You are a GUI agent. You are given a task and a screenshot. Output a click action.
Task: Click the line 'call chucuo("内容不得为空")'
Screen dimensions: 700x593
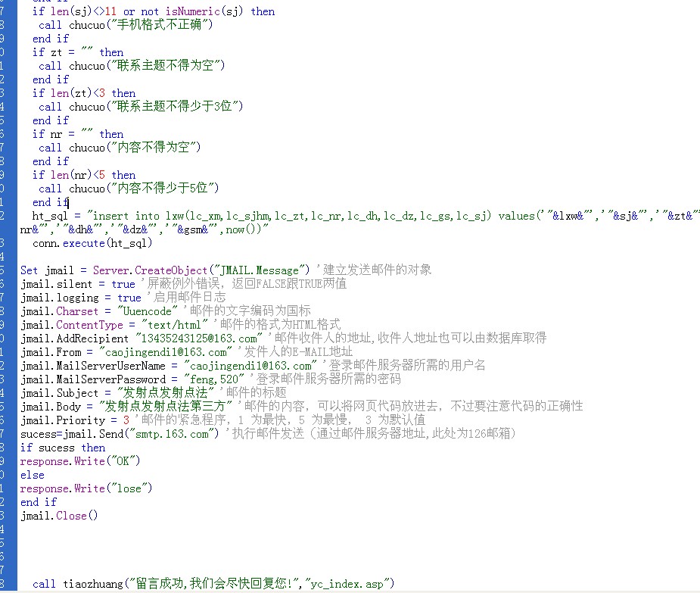coord(120,148)
